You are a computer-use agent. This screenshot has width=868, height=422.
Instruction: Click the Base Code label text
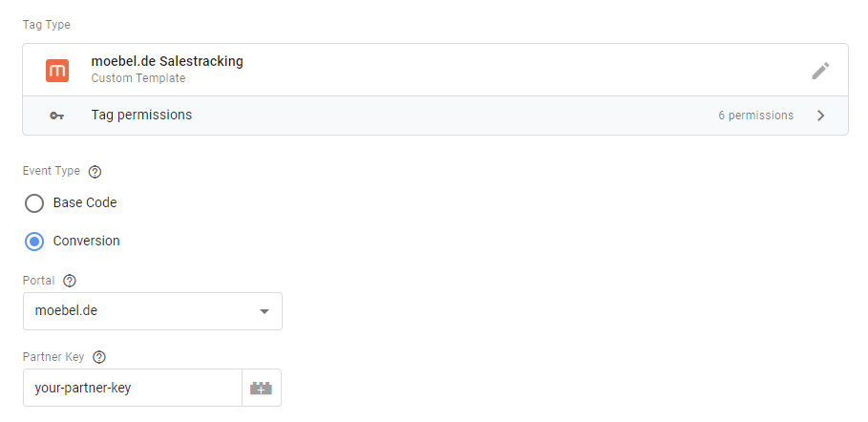85,202
